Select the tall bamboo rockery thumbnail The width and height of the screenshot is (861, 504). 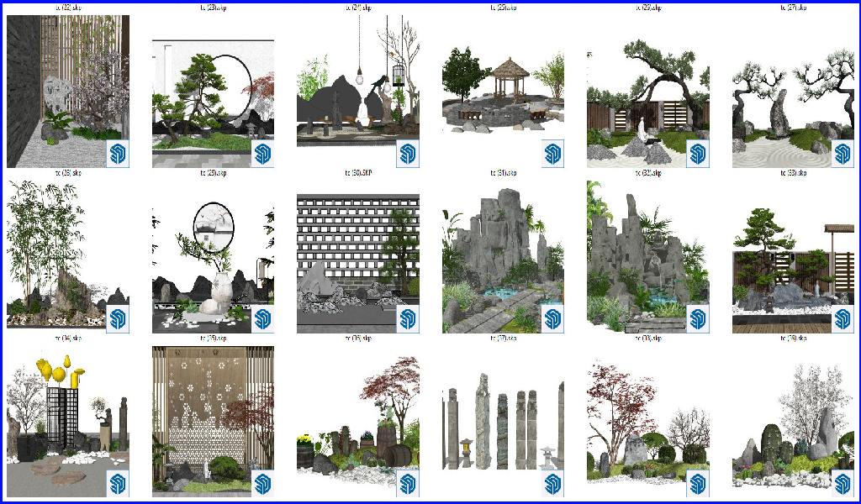click(67, 256)
